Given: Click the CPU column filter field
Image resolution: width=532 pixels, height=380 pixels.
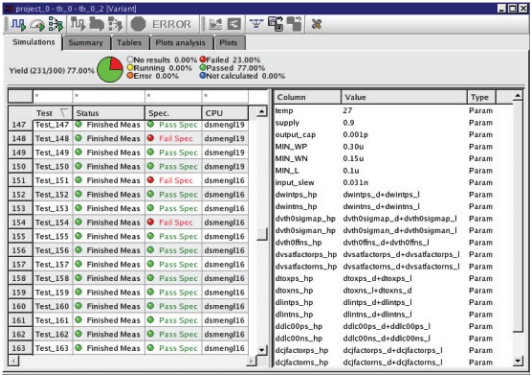Looking at the screenshot, I should tap(225, 96).
